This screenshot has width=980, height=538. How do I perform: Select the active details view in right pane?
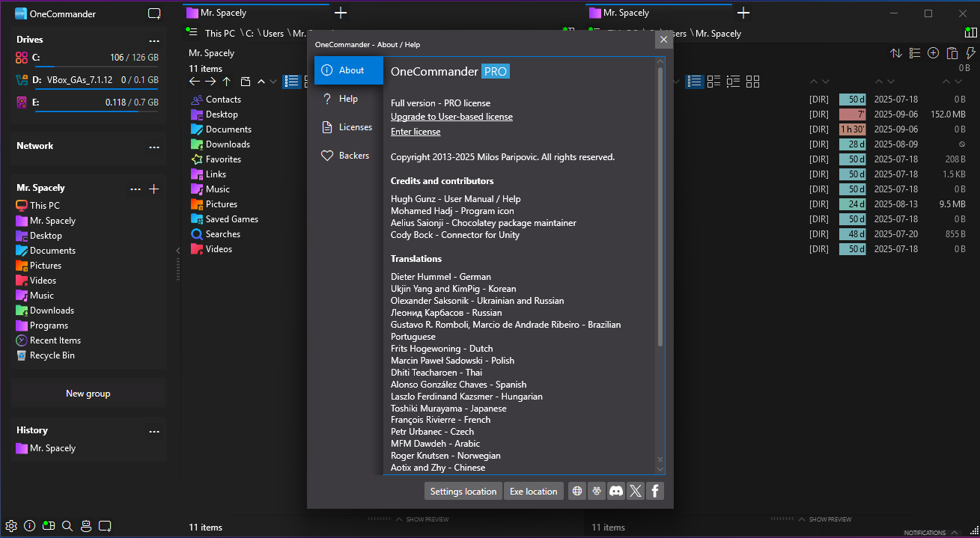pos(695,81)
